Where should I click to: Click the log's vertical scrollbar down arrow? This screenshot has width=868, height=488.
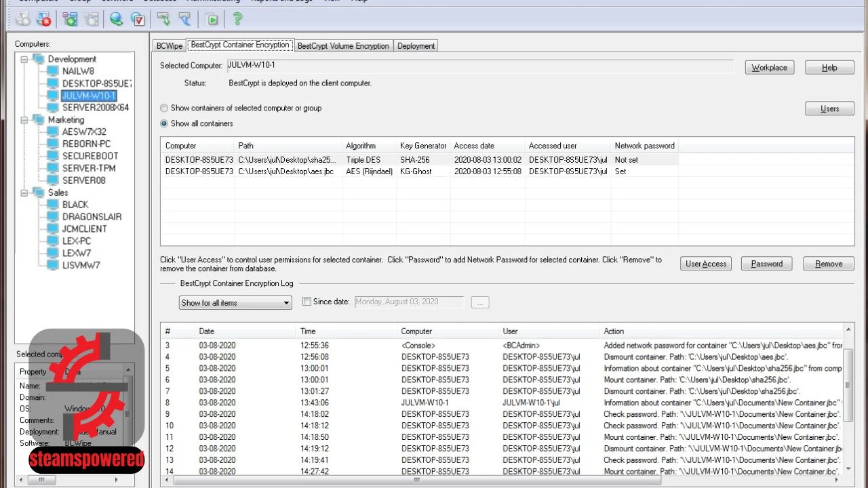click(848, 468)
